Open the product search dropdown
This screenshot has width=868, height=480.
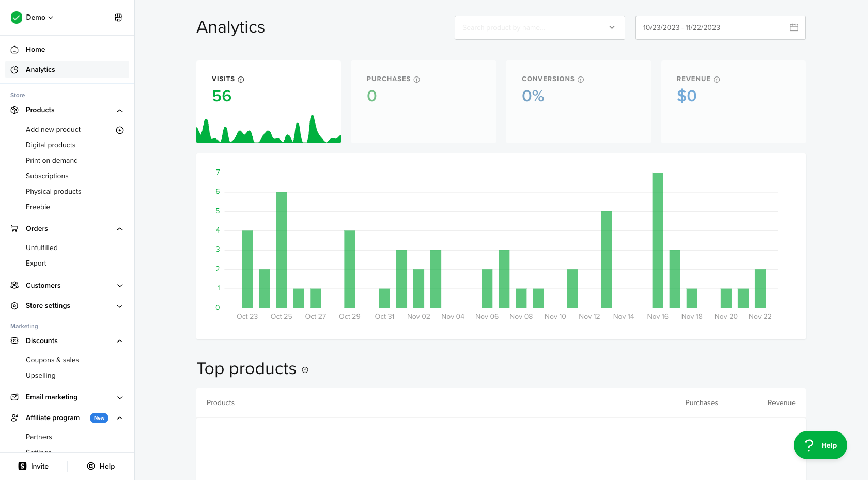click(x=612, y=27)
